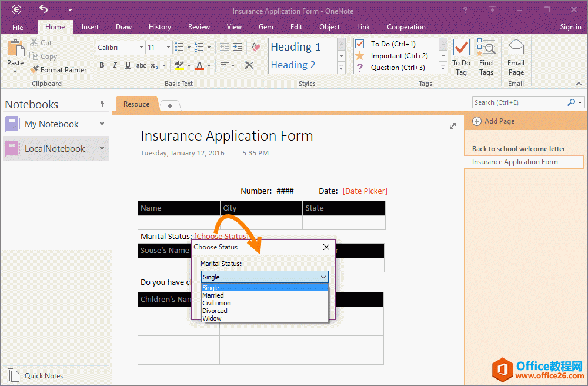Choose Married from the status list

point(213,295)
